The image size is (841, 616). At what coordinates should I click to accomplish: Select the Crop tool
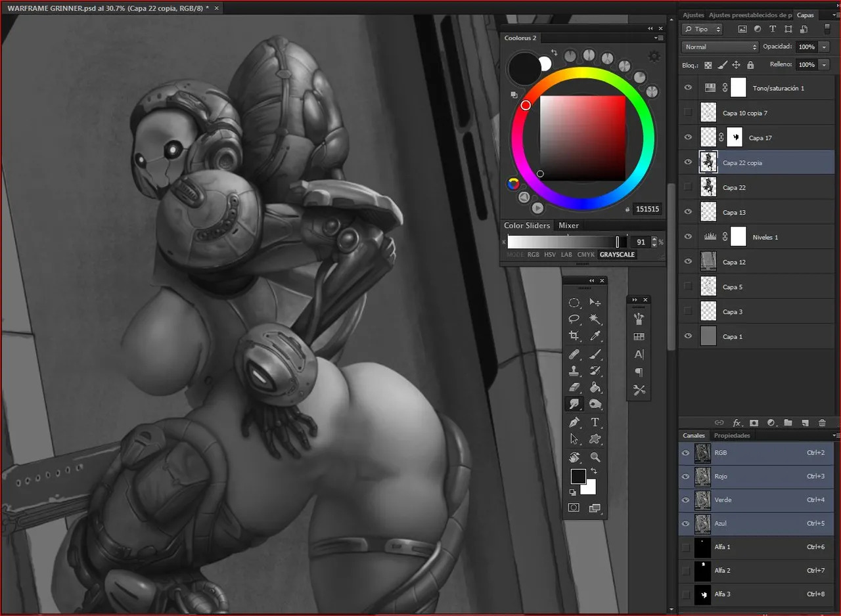point(574,336)
